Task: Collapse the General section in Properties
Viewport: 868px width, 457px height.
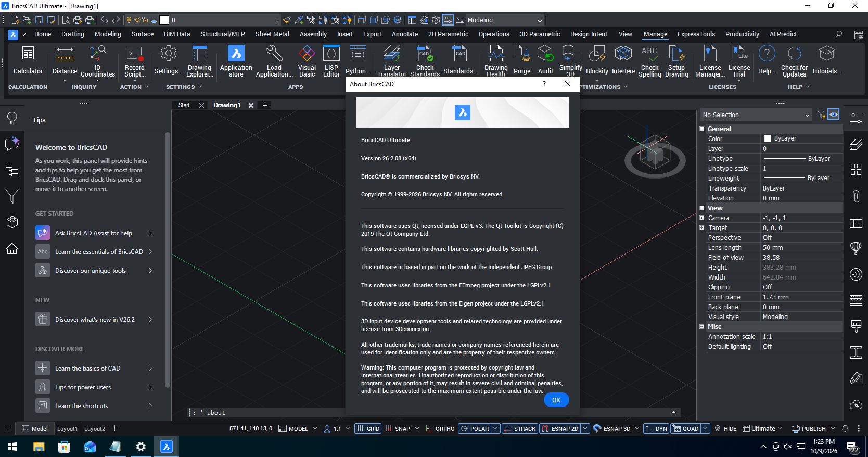Action: (x=701, y=129)
